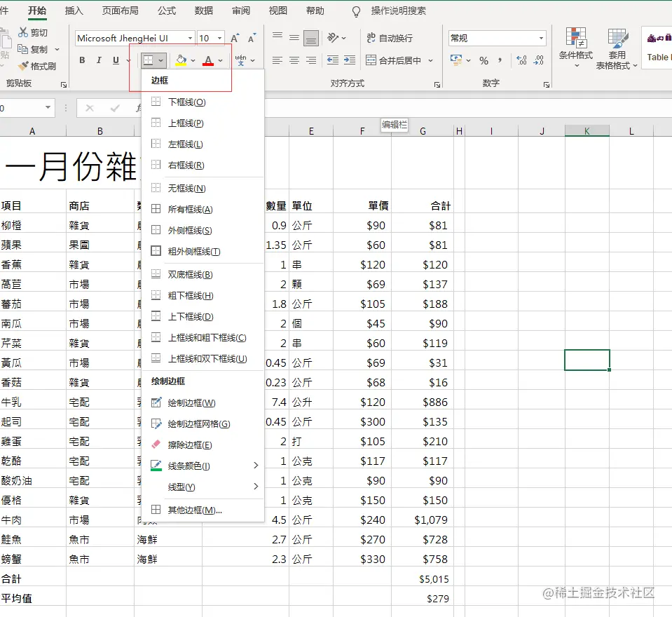Select Draw Border Grid (绘制边框网格)
The image size is (672, 617).
203,423
